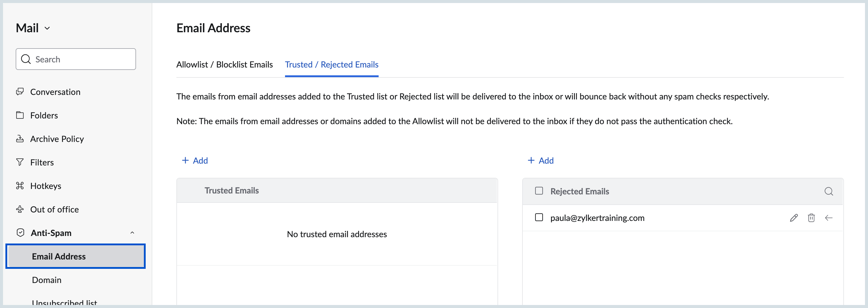Click the Out of office airplane icon
The image size is (868, 308).
click(x=20, y=209)
